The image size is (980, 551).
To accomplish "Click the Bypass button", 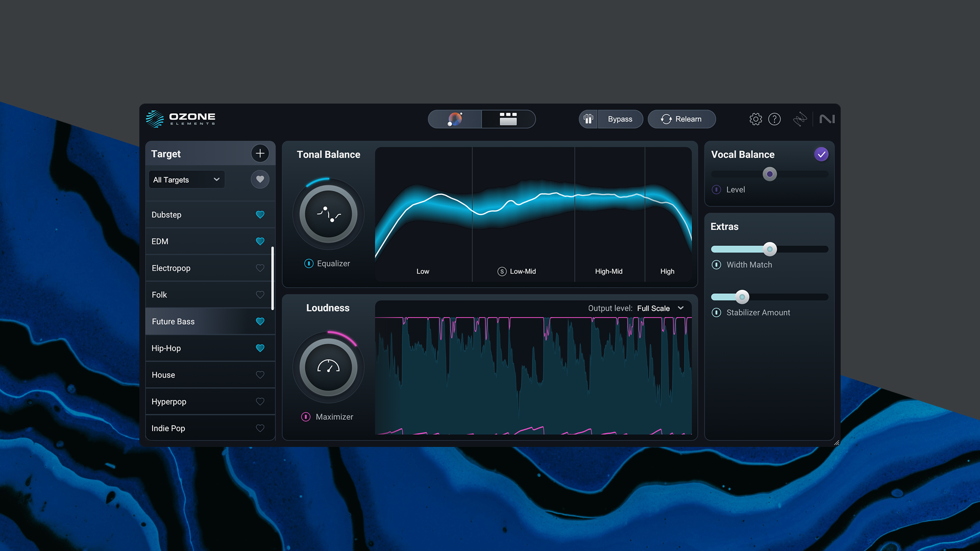I will coord(620,119).
